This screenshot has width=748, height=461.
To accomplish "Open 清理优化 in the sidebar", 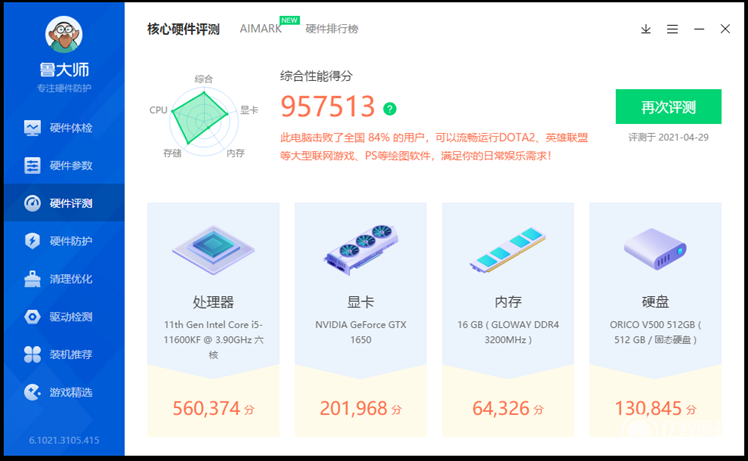I will [64, 279].
